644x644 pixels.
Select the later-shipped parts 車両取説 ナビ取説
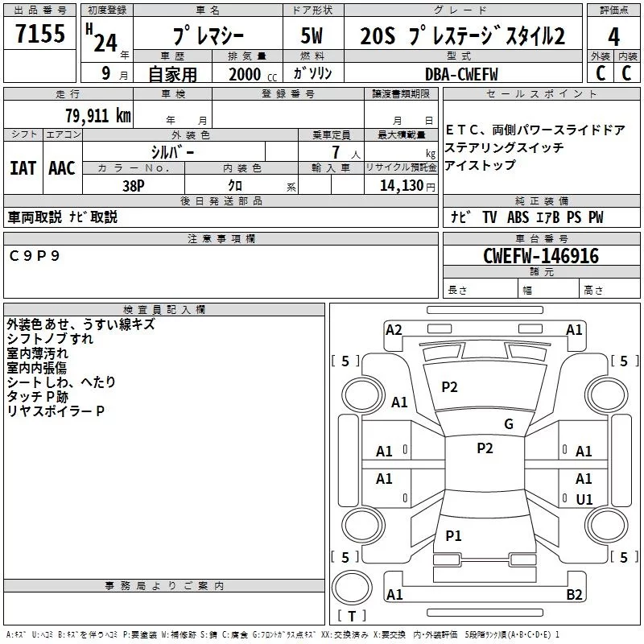coord(63,217)
